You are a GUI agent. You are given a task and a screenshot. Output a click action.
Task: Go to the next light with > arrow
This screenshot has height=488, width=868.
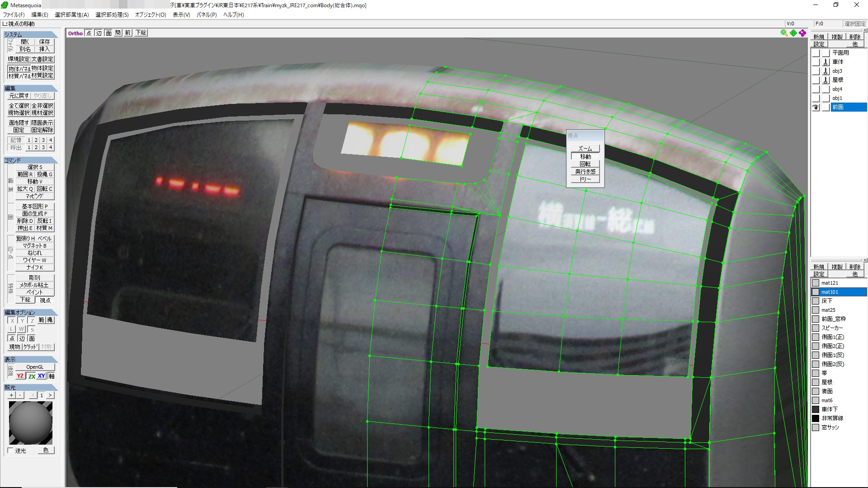tap(50, 395)
